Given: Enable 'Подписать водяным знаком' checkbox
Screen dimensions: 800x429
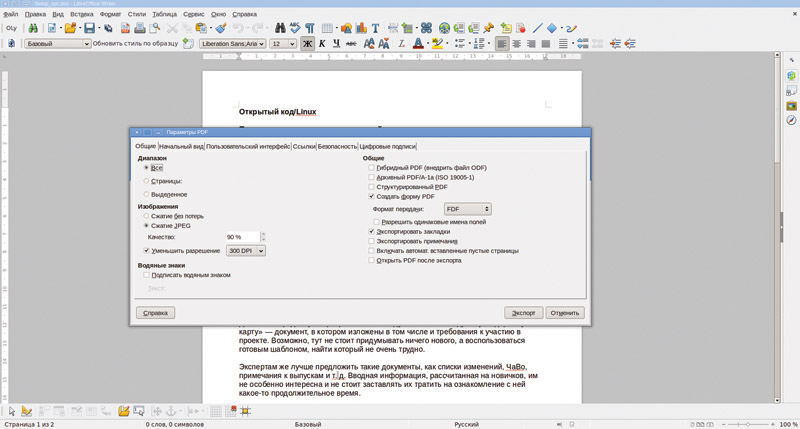Looking at the screenshot, I should 147,275.
